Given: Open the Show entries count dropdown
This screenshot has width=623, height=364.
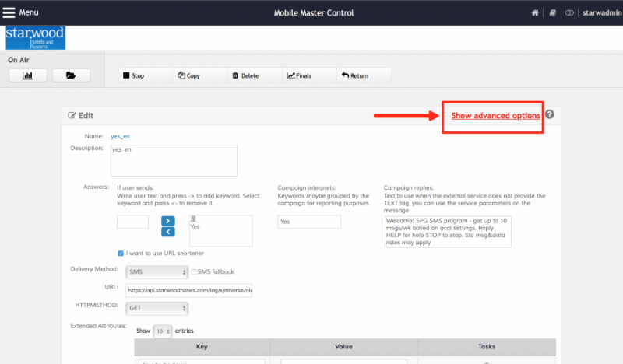Looking at the screenshot, I should [x=162, y=331].
